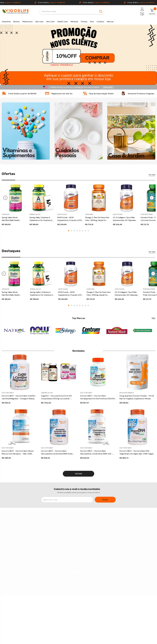Click Ver mais link beside Ofertas
This screenshot has width=157, height=644.
coord(152,175)
